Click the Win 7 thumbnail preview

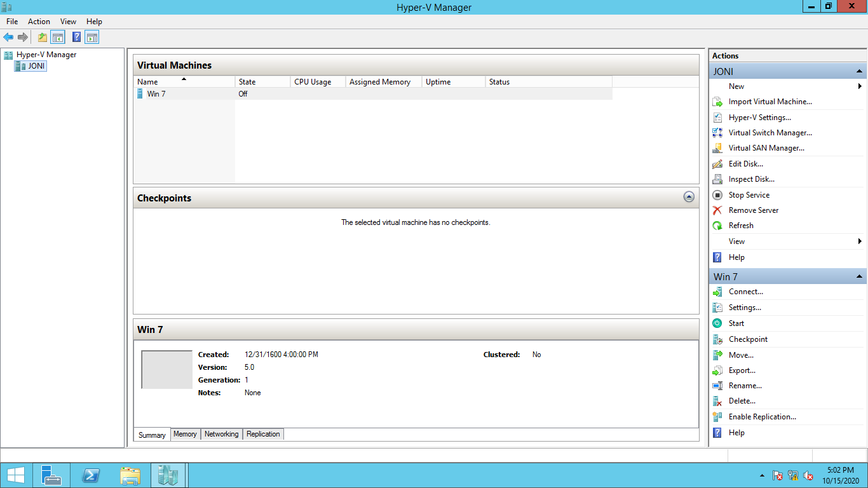pyautogui.click(x=166, y=369)
